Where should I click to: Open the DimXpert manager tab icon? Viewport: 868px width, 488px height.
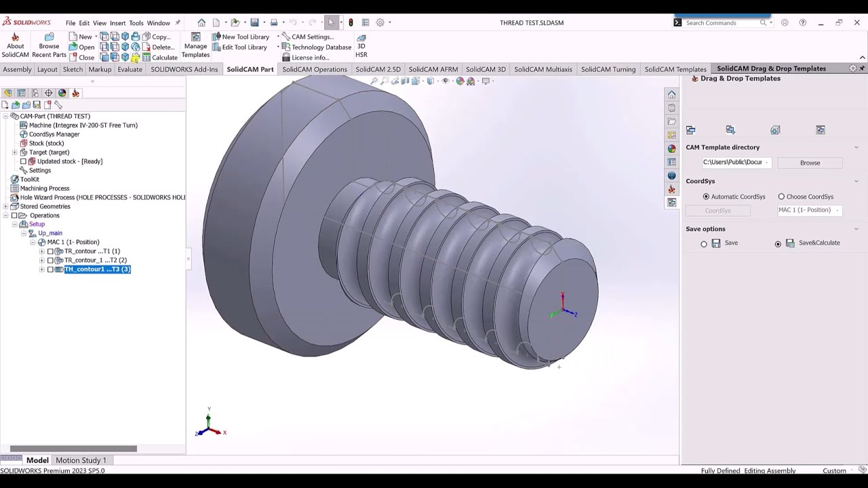[x=48, y=93]
